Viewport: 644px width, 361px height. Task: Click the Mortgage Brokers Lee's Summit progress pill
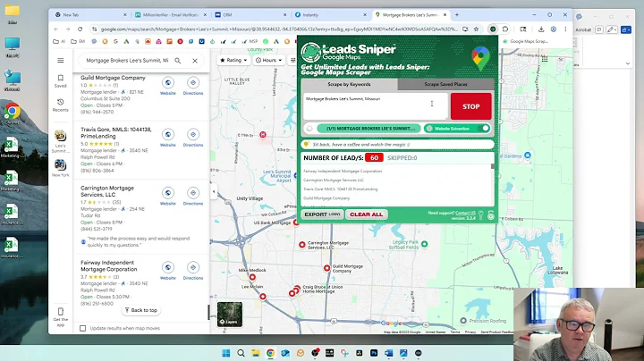tap(369, 129)
